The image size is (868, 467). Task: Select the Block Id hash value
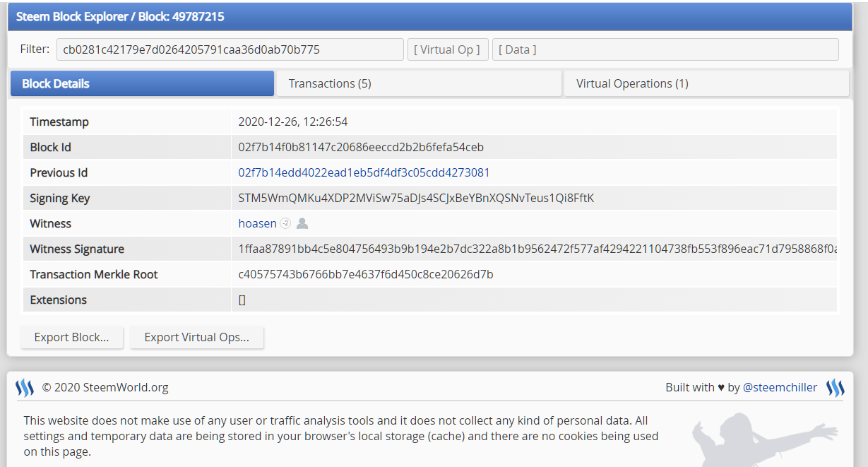pyautogui.click(x=361, y=148)
